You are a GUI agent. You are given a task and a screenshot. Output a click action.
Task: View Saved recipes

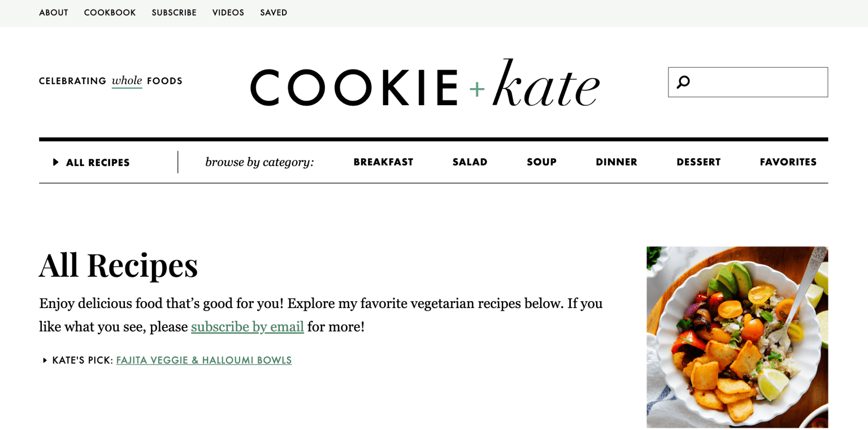[274, 12]
